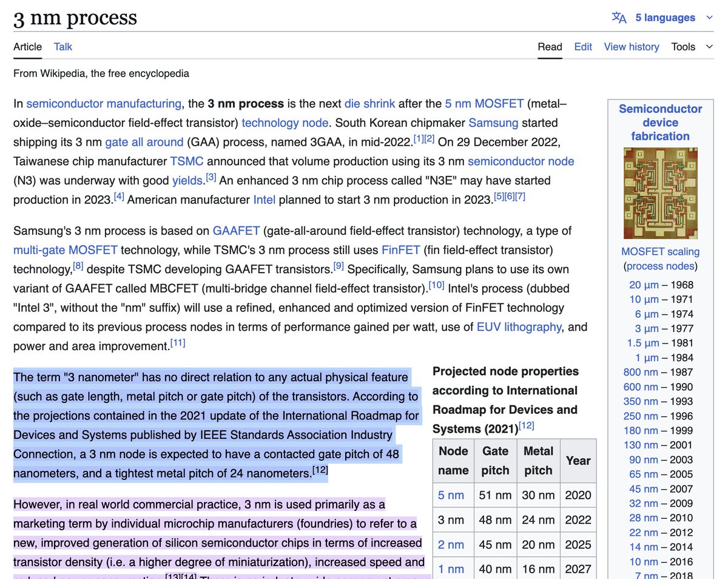Image resolution: width=728 pixels, height=579 pixels.
Task: Expand the 5 languages dropdown chevron
Action: [709, 18]
